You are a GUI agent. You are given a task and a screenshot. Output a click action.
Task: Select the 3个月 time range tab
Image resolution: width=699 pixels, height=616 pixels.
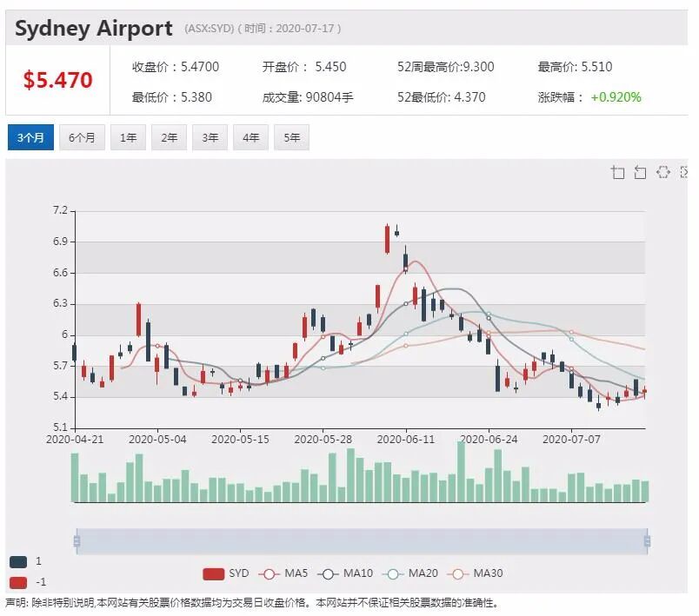30,137
